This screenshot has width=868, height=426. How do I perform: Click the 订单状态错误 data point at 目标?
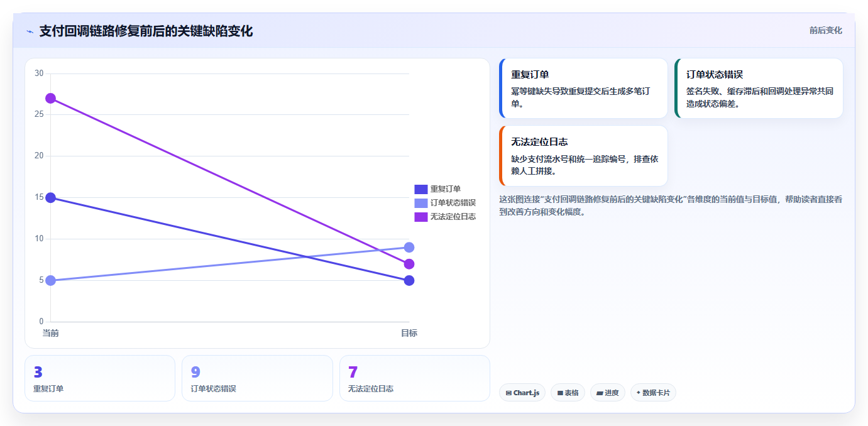409,248
